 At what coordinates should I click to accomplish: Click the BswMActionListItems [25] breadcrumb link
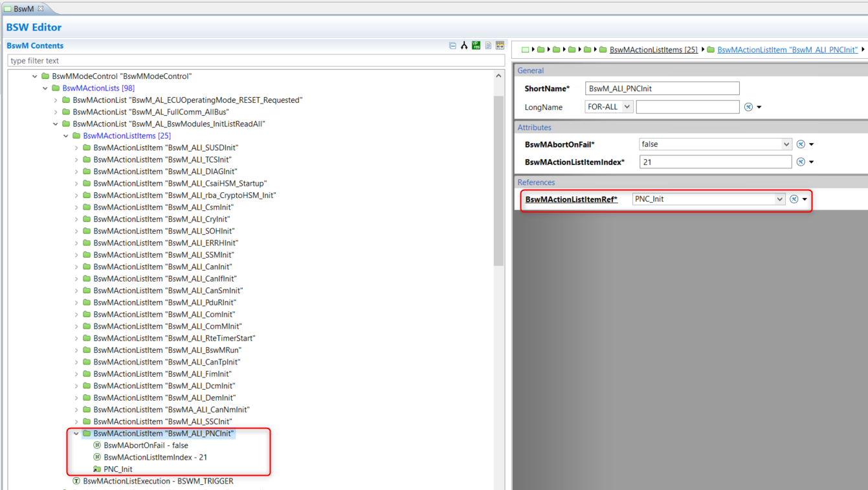(x=654, y=50)
